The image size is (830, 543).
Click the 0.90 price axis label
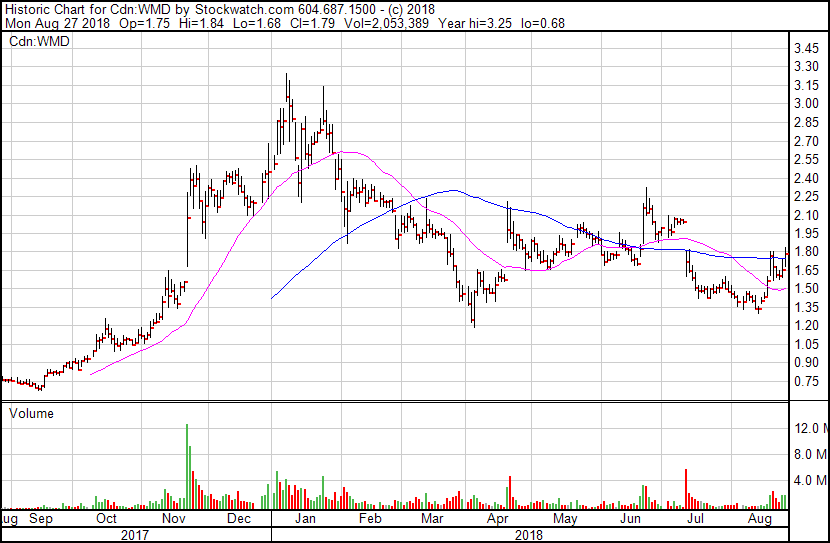click(806, 363)
